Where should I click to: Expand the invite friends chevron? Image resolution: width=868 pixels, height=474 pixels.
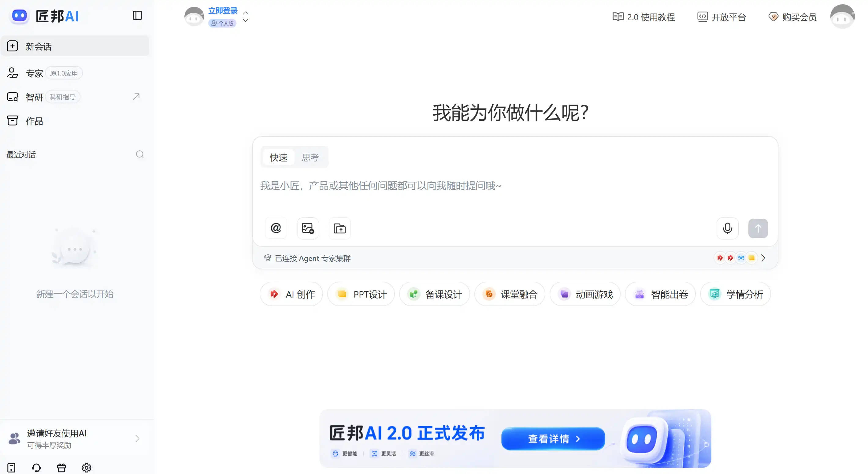pyautogui.click(x=137, y=438)
